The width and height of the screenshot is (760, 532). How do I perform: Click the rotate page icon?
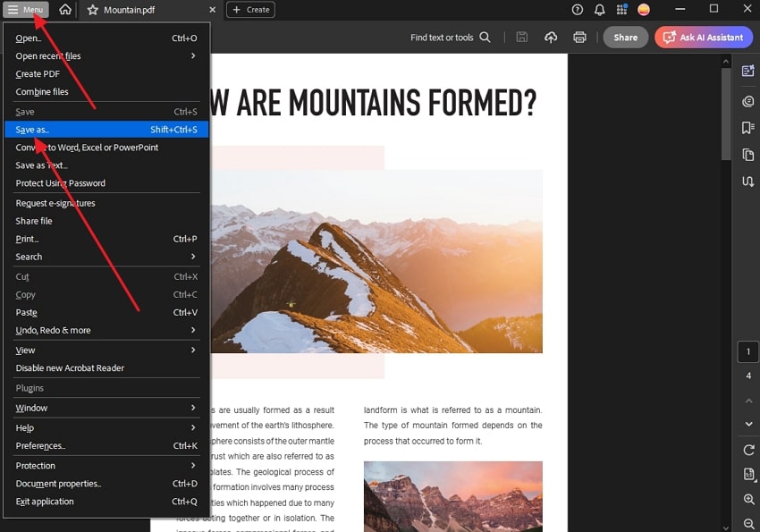click(748, 450)
